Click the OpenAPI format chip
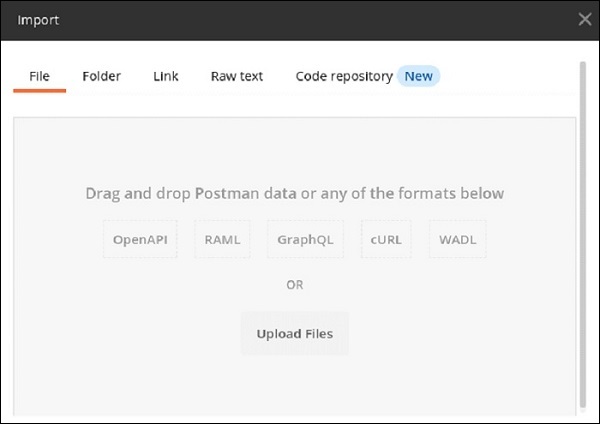 click(141, 240)
